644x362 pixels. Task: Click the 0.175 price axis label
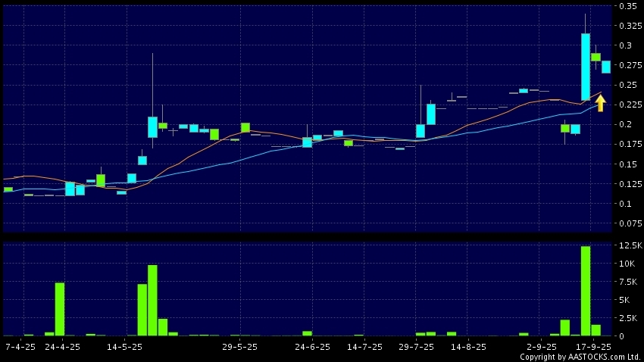[630, 144]
